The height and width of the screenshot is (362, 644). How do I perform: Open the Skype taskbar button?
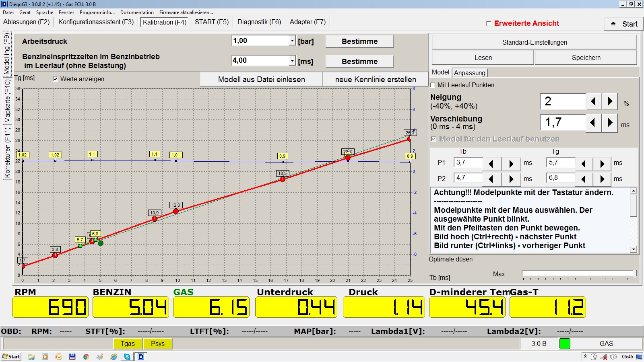click(x=127, y=357)
